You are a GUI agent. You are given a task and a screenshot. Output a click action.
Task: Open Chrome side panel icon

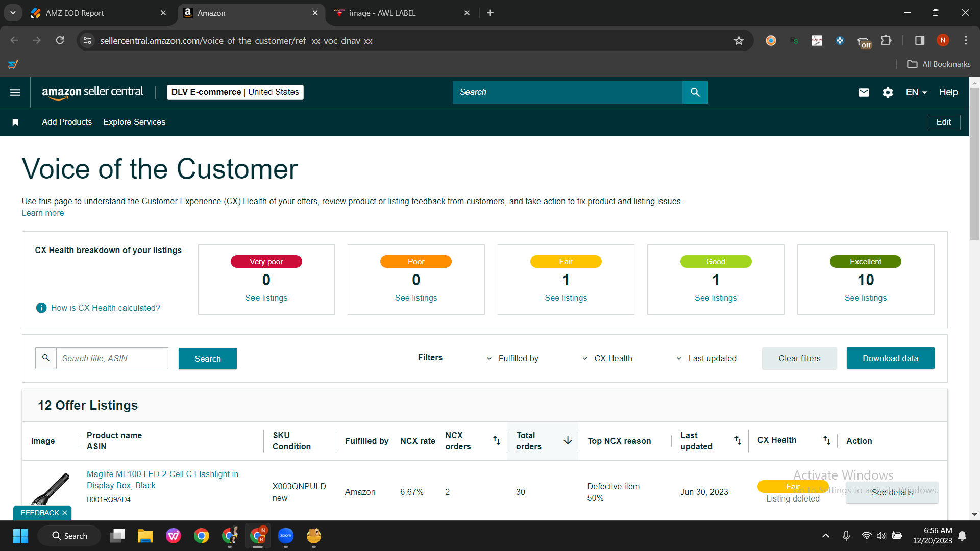[x=920, y=41]
